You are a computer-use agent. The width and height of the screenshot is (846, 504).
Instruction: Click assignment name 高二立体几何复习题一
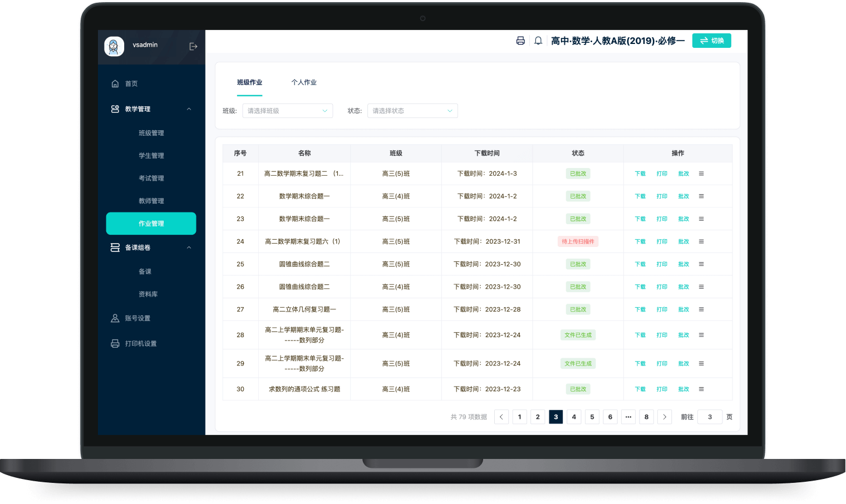tap(304, 309)
